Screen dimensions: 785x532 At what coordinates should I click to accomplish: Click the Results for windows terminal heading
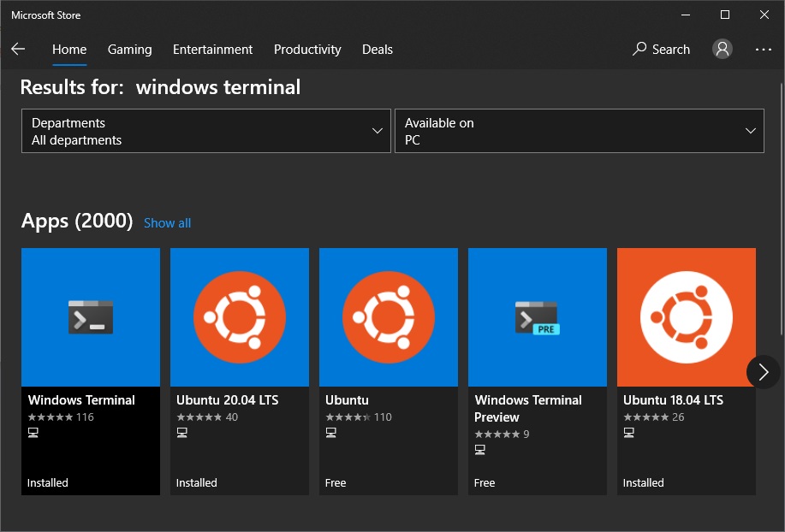pyautogui.click(x=160, y=87)
